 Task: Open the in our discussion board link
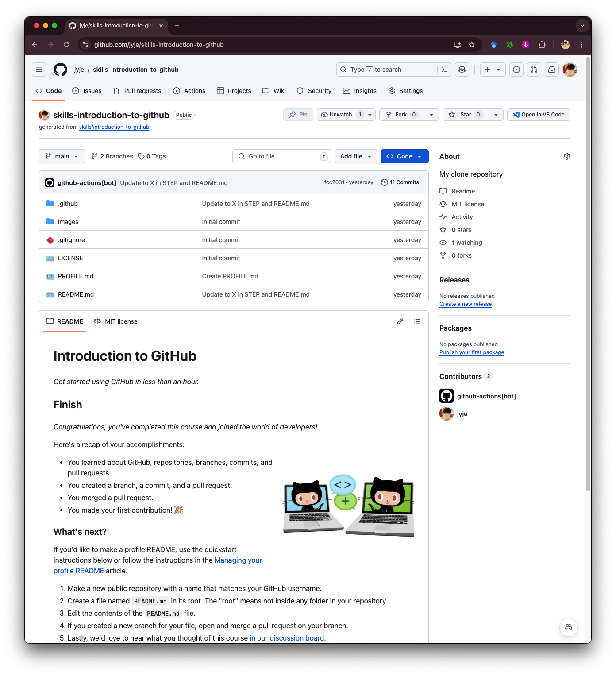[287, 638]
